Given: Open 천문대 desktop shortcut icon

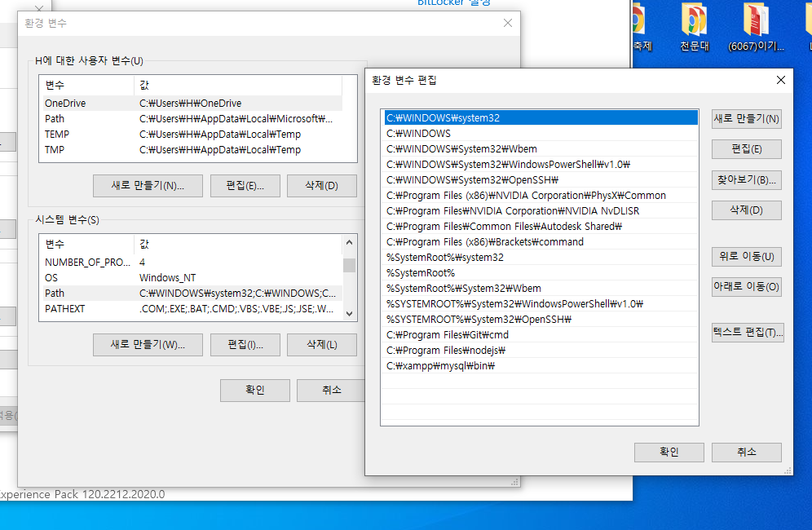Looking at the screenshot, I should click(x=694, y=27).
